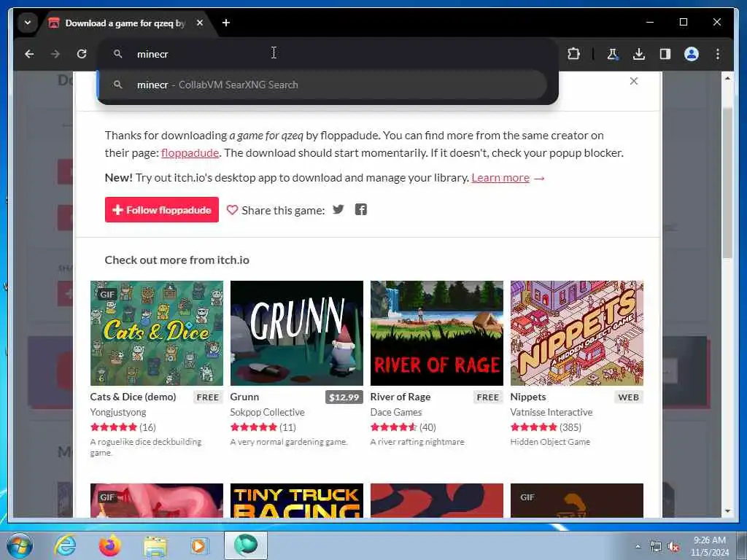
Task: Open the Windows Start menu
Action: click(20, 545)
